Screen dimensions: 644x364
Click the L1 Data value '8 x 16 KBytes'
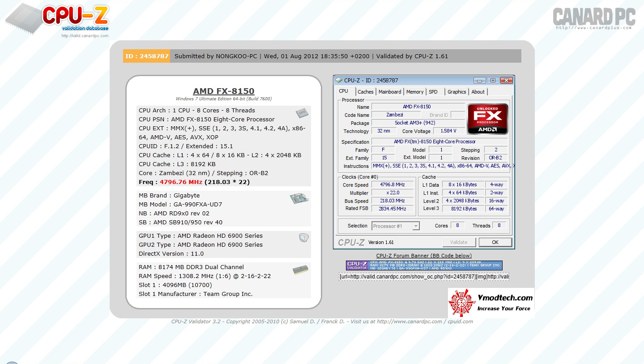pos(463,185)
